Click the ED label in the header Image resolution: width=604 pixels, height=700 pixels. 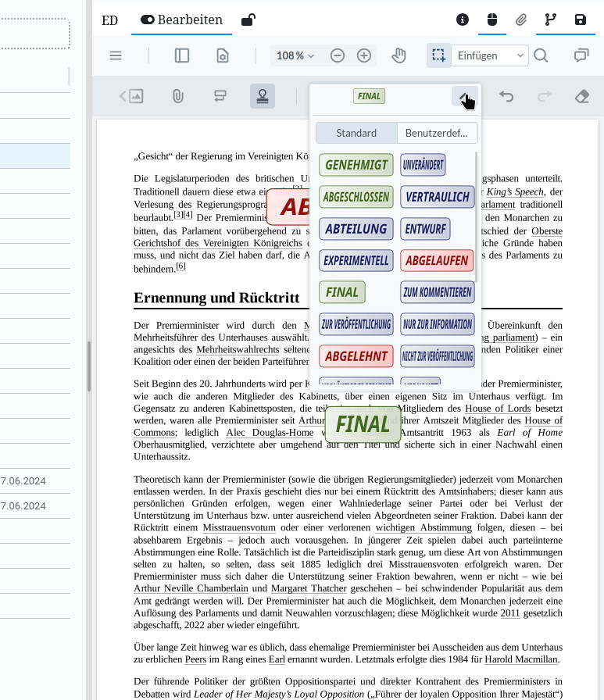(x=110, y=20)
